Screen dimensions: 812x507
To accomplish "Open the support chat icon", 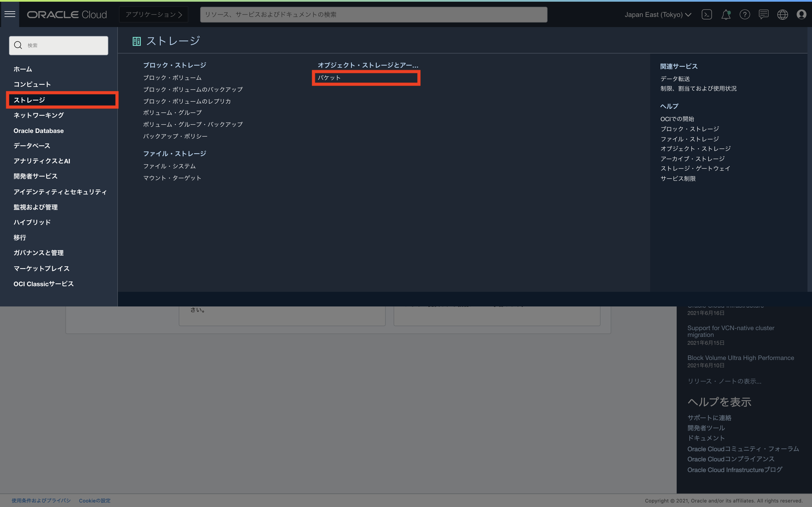I will (x=764, y=14).
